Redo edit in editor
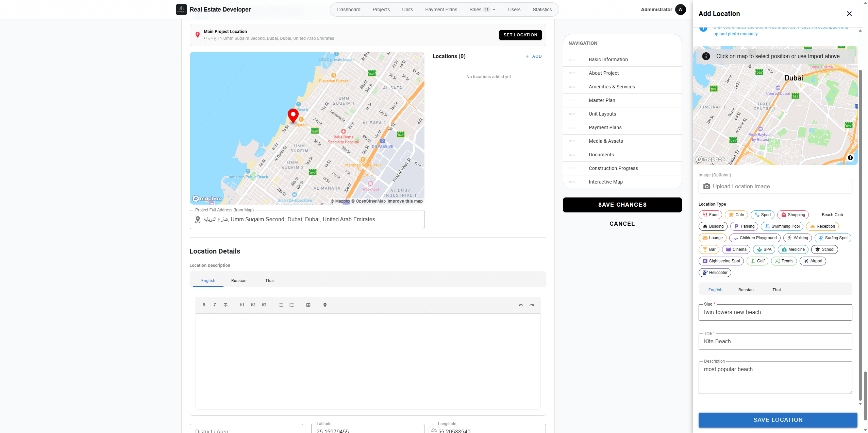This screenshot has height=433, width=868. point(532,305)
